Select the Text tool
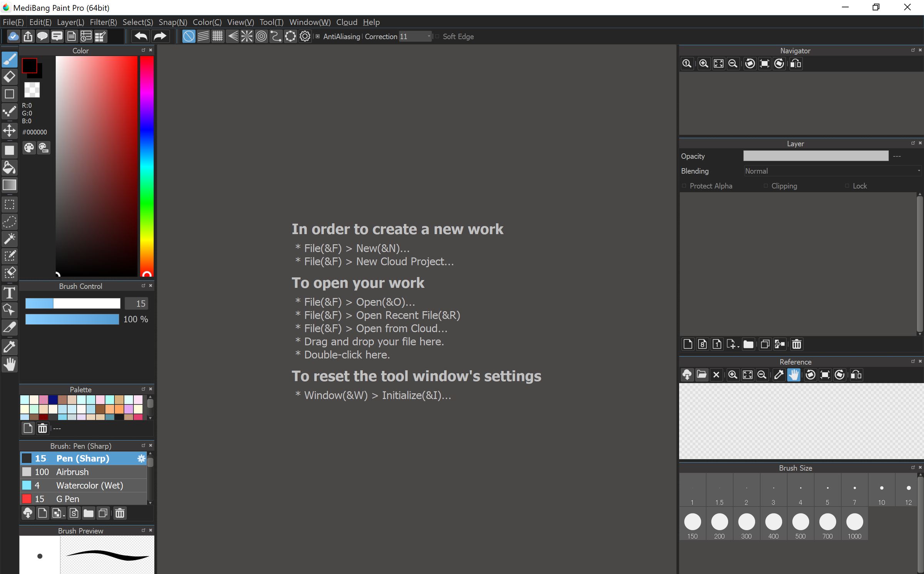Screen dimensions: 924x574 tap(9, 293)
